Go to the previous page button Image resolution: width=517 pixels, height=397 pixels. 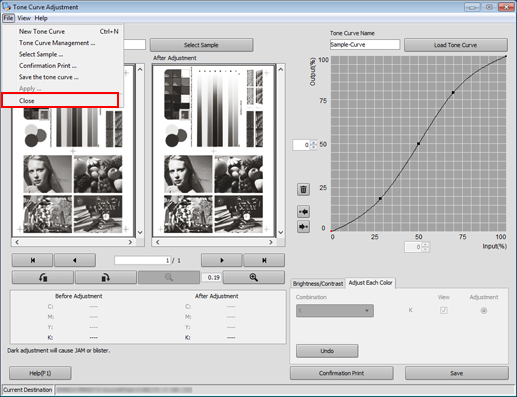(75, 260)
